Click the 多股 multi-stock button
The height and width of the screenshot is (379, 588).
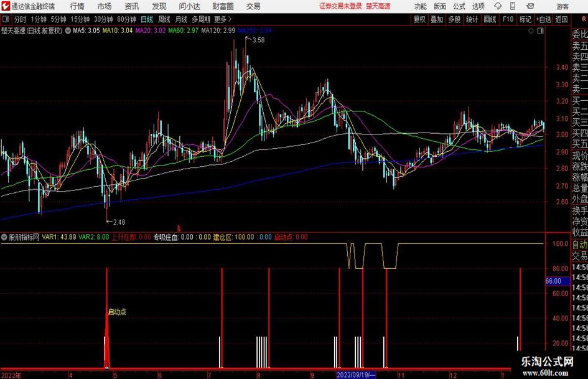pyautogui.click(x=454, y=19)
